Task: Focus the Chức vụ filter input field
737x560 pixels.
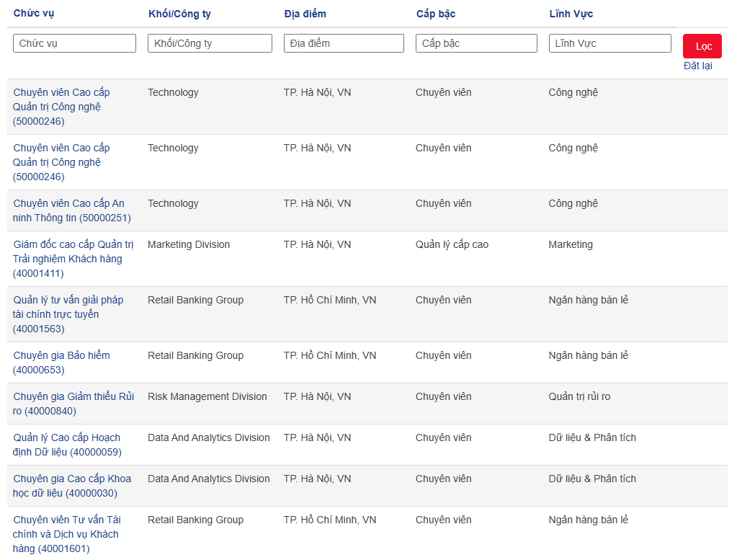Action: (x=74, y=43)
